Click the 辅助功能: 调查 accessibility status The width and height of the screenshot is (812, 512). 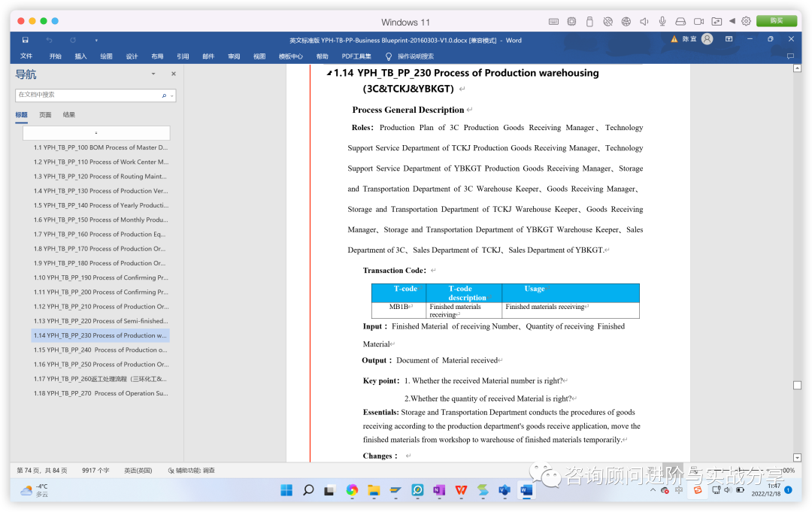[x=192, y=471]
